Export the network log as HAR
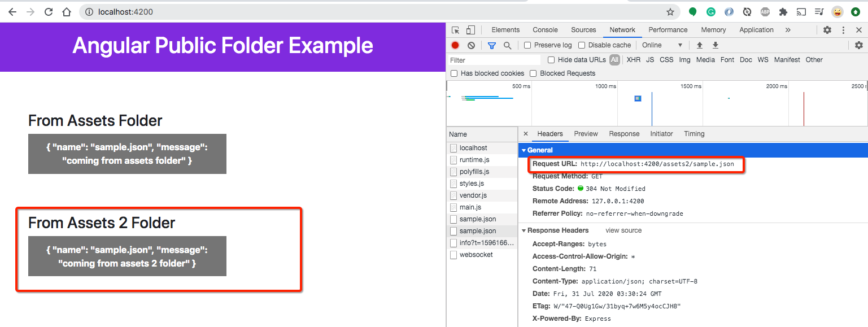Screen dimensions: 868x327 715,45
